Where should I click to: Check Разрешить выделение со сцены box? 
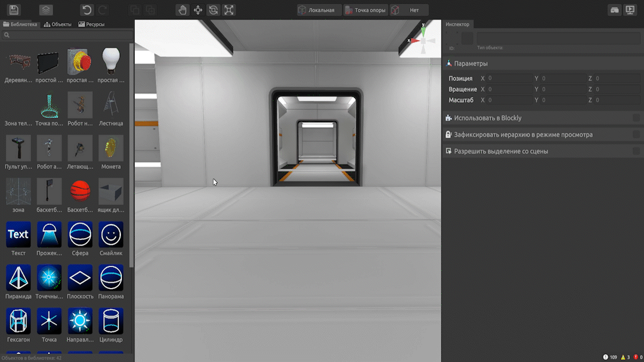tap(636, 151)
